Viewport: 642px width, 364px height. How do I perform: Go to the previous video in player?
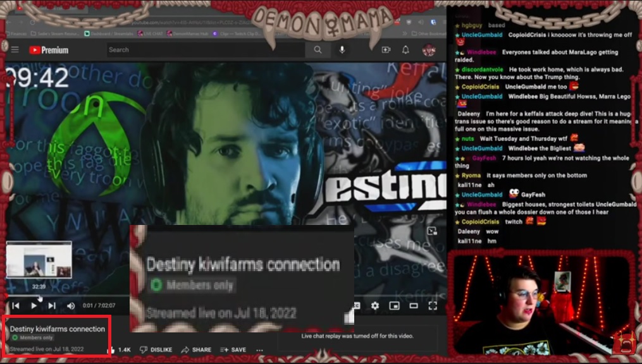click(16, 305)
